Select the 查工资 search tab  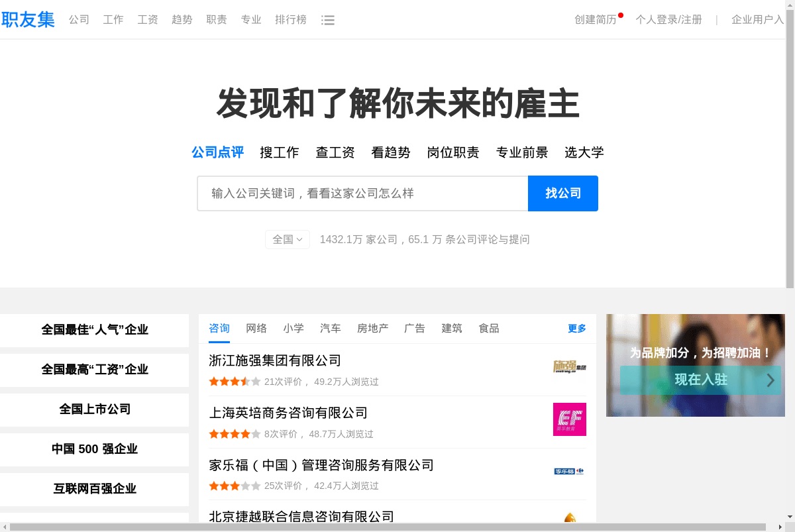(x=335, y=152)
